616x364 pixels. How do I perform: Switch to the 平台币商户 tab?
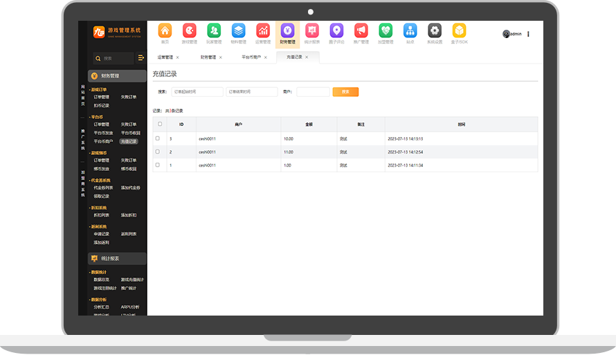(x=251, y=57)
